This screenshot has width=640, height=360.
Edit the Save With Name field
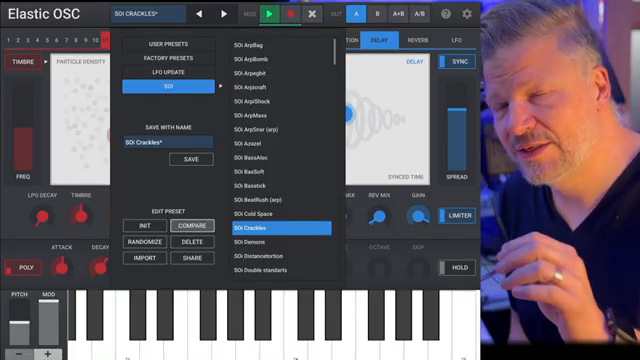pos(169,142)
